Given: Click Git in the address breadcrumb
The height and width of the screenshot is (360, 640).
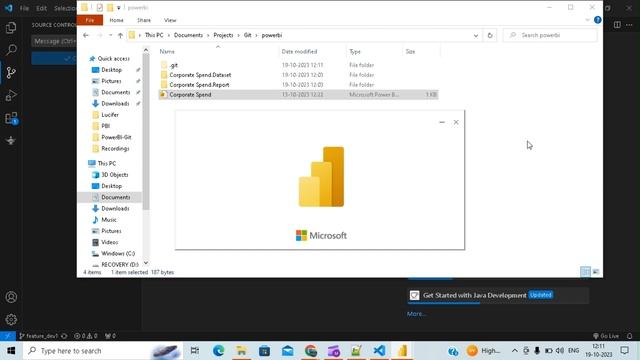Looking at the screenshot, I should pos(247,36).
